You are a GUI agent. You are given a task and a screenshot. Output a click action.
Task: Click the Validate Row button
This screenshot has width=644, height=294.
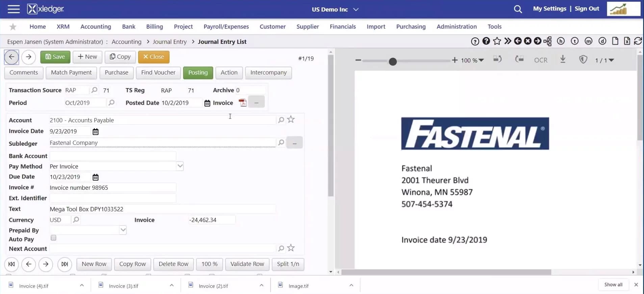coord(247,264)
